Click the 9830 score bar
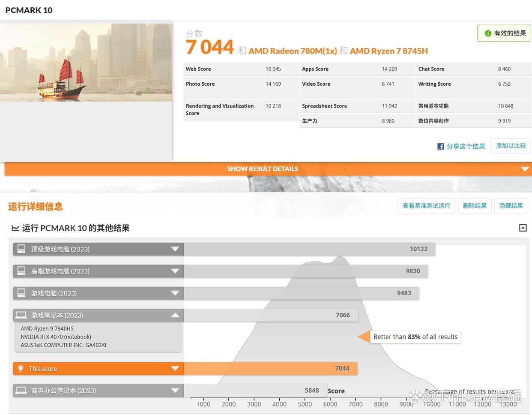This screenshot has width=532, height=415. coord(306,271)
